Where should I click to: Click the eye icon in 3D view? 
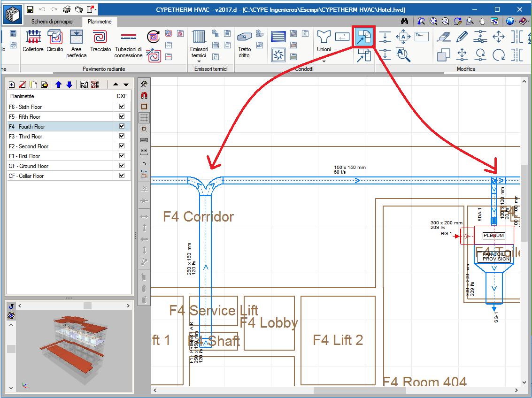point(11,316)
